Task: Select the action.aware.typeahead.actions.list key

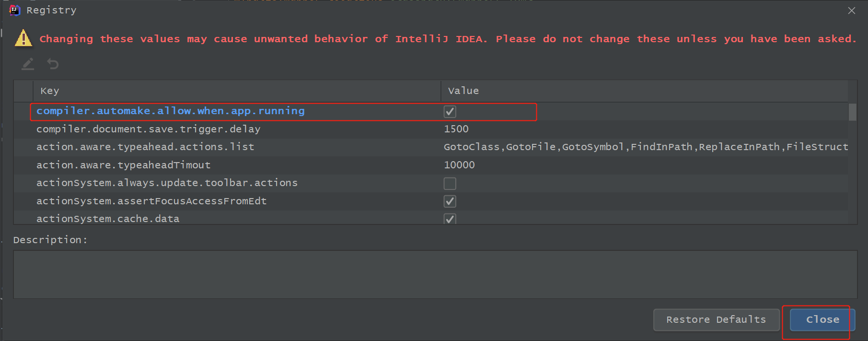Action: (145, 147)
